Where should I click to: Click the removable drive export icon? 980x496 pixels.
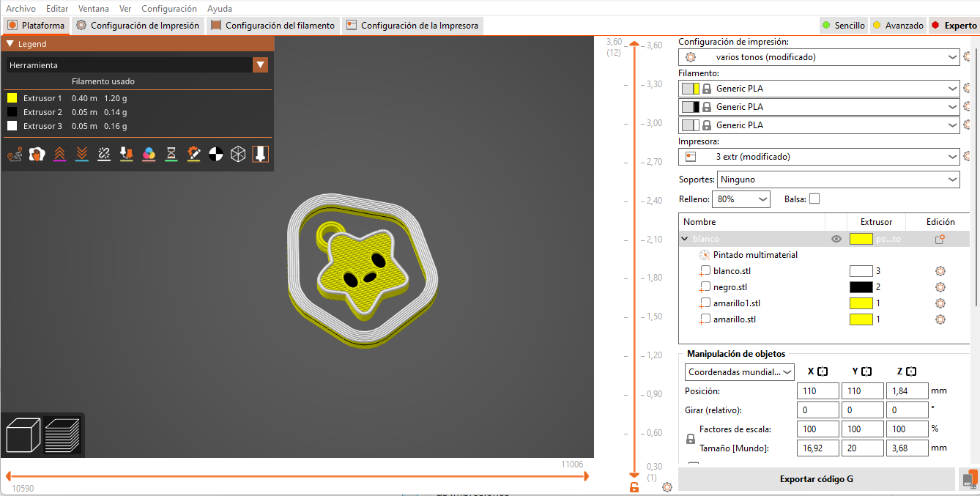pyautogui.click(x=969, y=479)
